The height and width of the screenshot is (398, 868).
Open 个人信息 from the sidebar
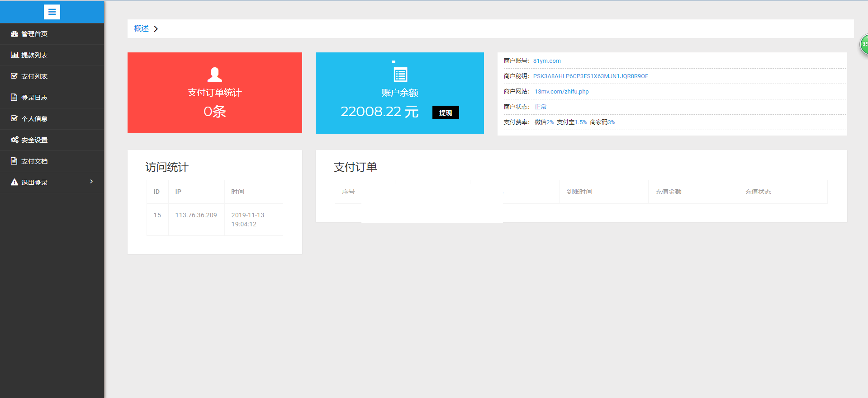point(34,119)
